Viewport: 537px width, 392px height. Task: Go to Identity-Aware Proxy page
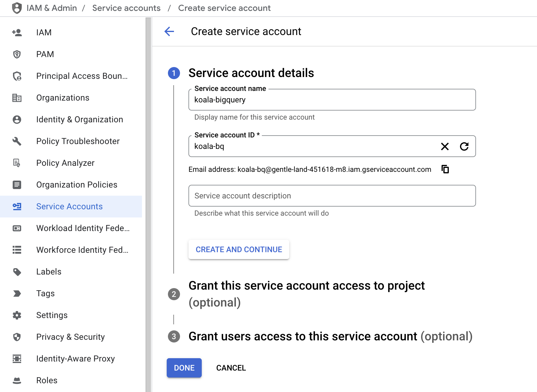pos(76,358)
